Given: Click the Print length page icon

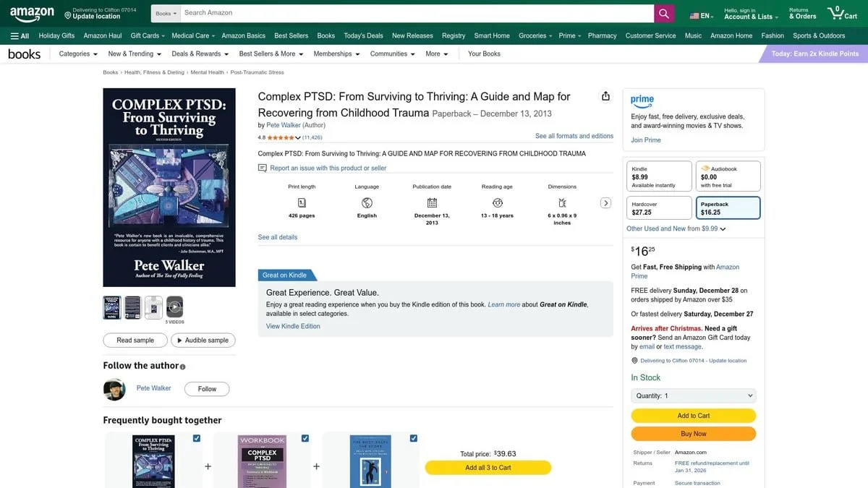Looking at the screenshot, I should click(302, 203).
